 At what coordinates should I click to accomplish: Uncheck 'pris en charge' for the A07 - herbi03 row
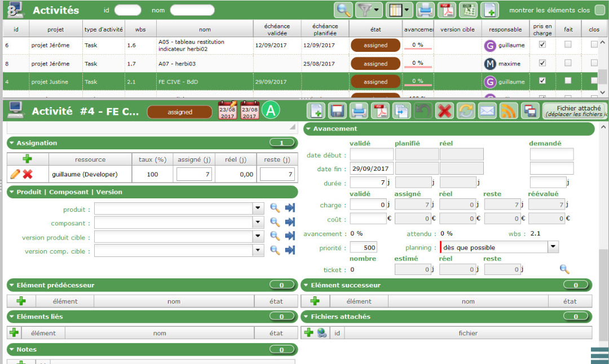point(542,63)
